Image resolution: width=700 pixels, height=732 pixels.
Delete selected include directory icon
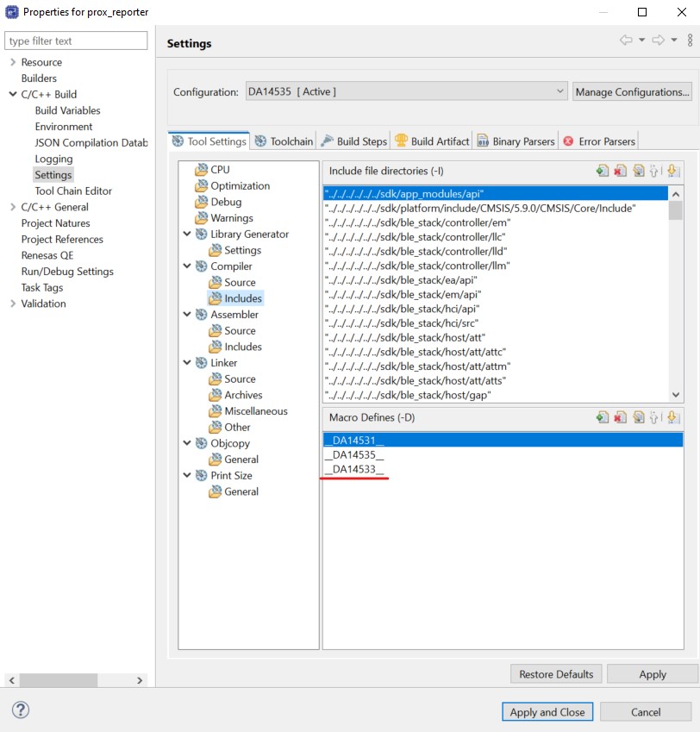pyautogui.click(x=620, y=171)
